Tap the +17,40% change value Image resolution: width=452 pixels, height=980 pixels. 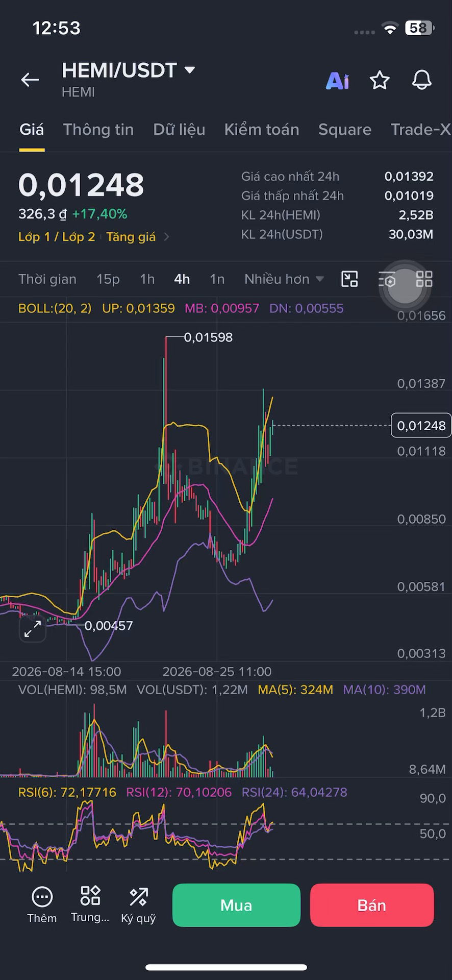click(99, 214)
